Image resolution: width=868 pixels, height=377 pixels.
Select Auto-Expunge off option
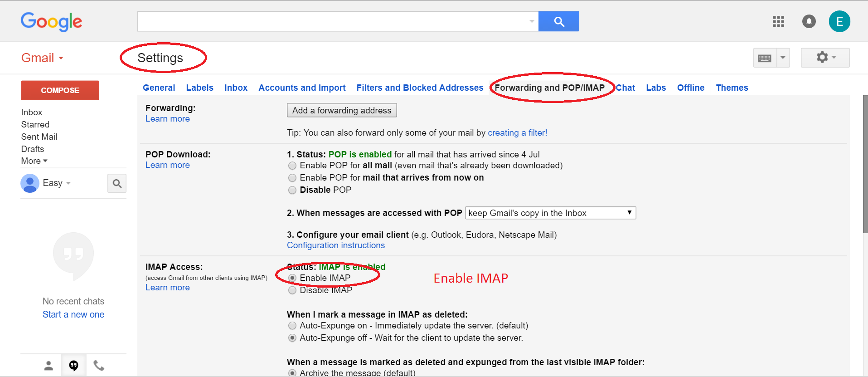(292, 338)
